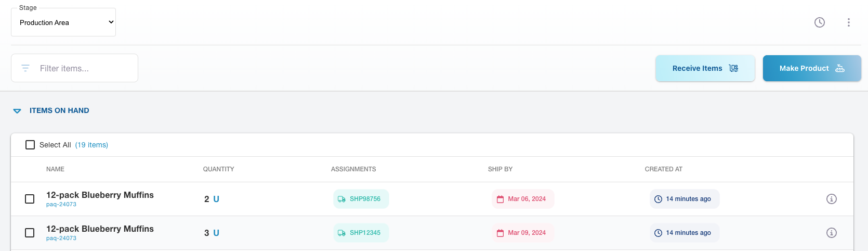The image size is (868, 251).
Task: Open the Stage dropdown showing Production Area
Action: pos(63,22)
